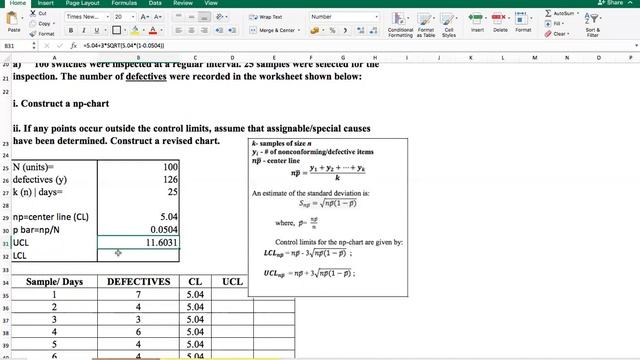
Task: Switch to the Data tab
Action: tap(155, 3)
